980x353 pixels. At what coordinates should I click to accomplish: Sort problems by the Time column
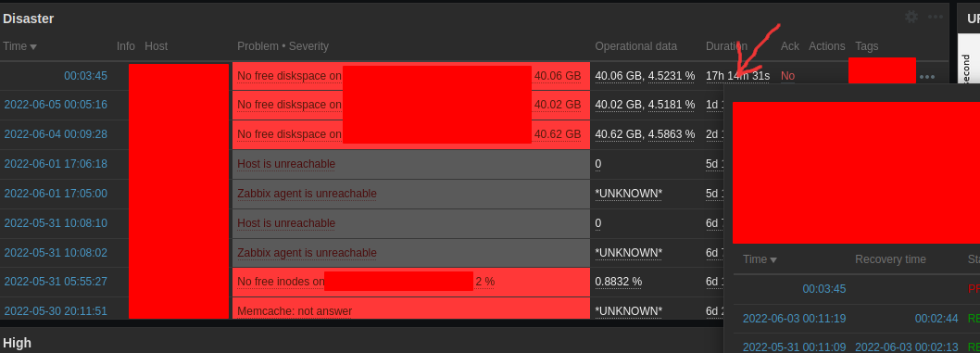20,46
